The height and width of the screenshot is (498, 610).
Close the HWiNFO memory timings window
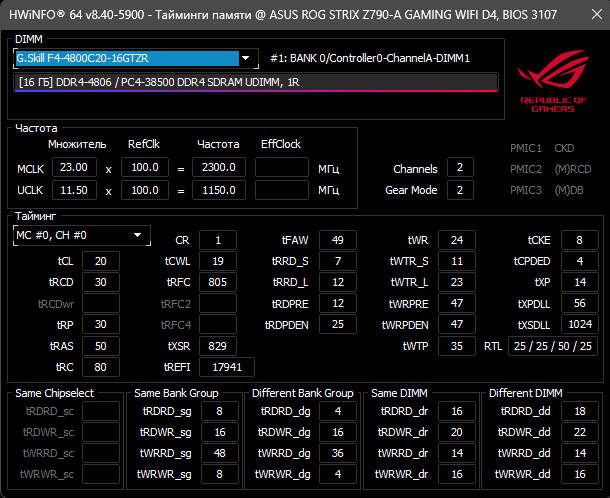[x=596, y=14]
